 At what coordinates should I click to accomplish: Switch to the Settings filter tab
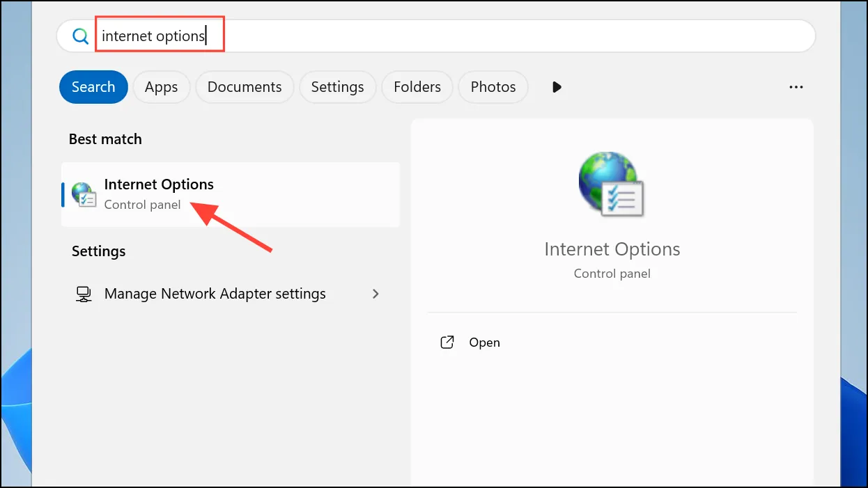[x=337, y=87]
